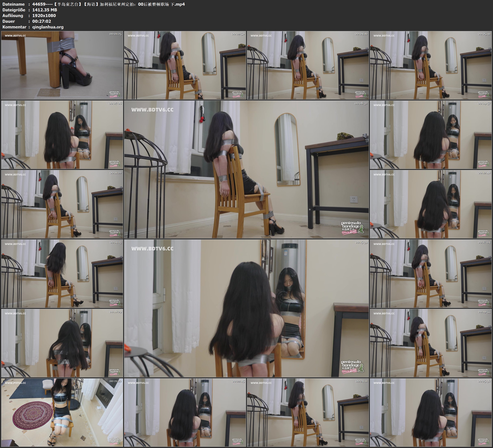Select the frame at 00:02:50

(x=185, y=65)
